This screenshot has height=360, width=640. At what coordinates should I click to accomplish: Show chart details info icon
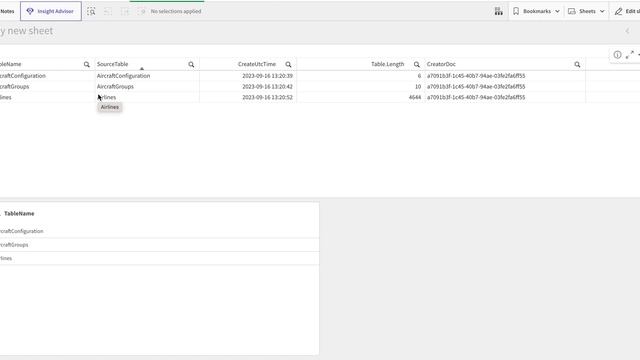point(617,55)
